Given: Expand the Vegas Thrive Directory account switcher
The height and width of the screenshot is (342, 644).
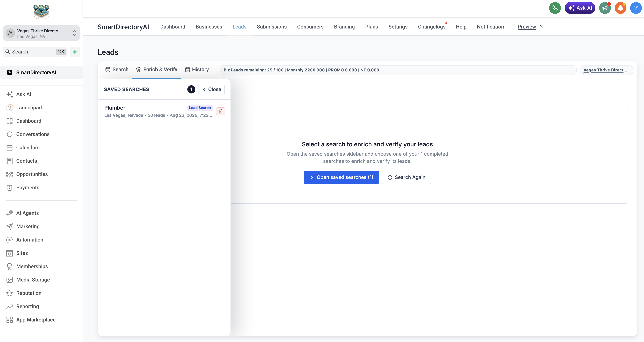Looking at the screenshot, I should (41, 33).
